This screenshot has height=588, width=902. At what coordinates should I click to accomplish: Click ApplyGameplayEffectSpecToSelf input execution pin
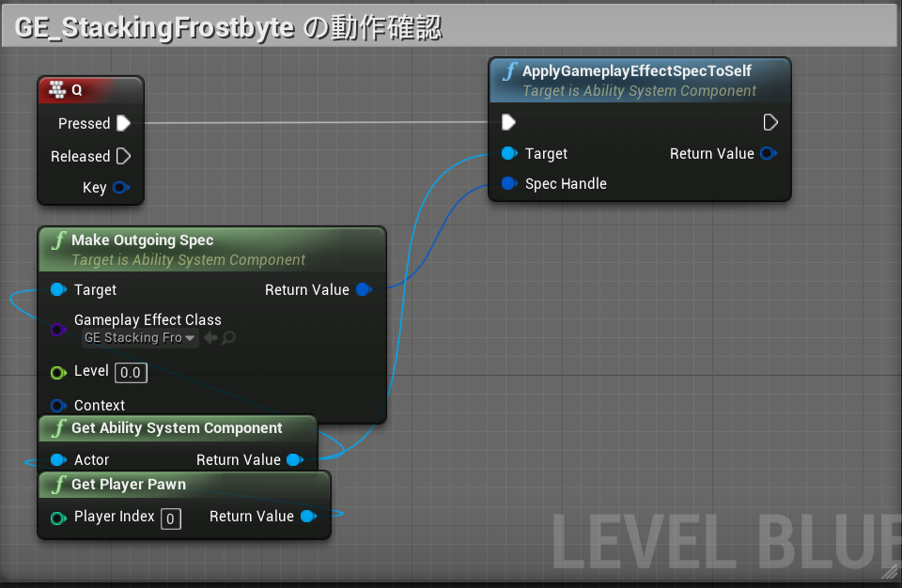point(508,122)
